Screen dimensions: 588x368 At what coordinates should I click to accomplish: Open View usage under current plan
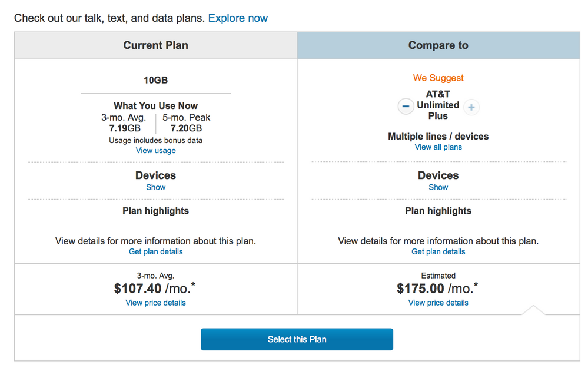click(x=156, y=150)
